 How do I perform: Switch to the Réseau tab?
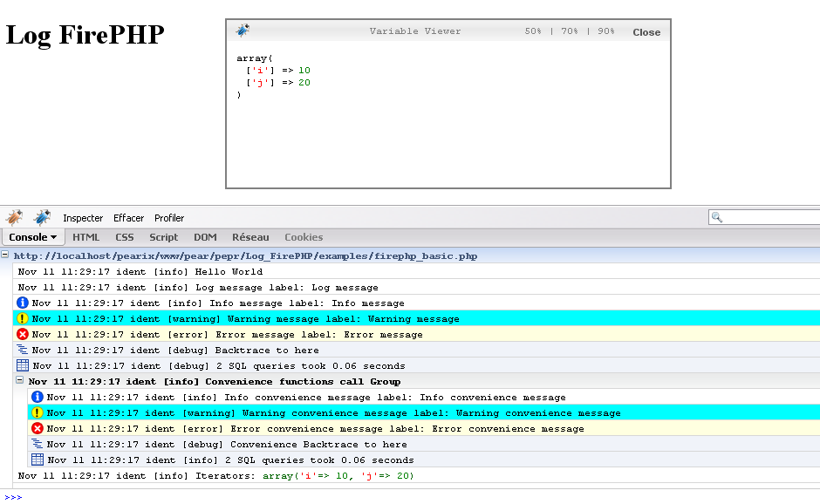point(250,237)
